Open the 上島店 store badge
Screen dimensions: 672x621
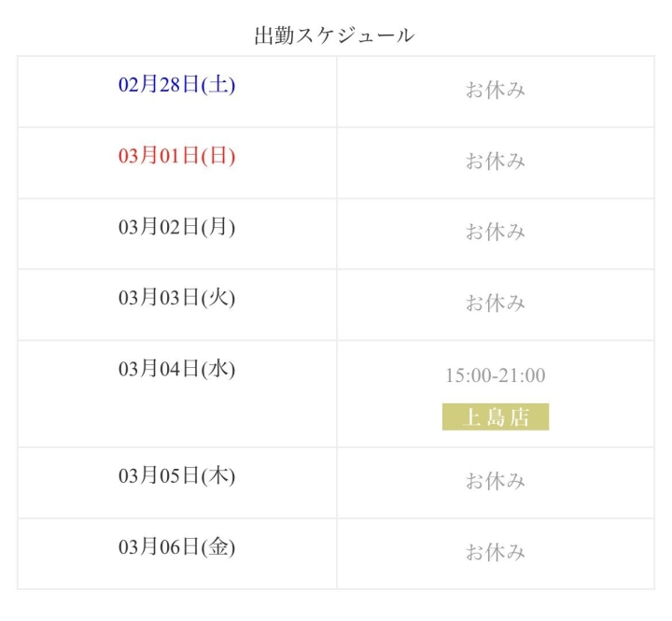(x=495, y=416)
